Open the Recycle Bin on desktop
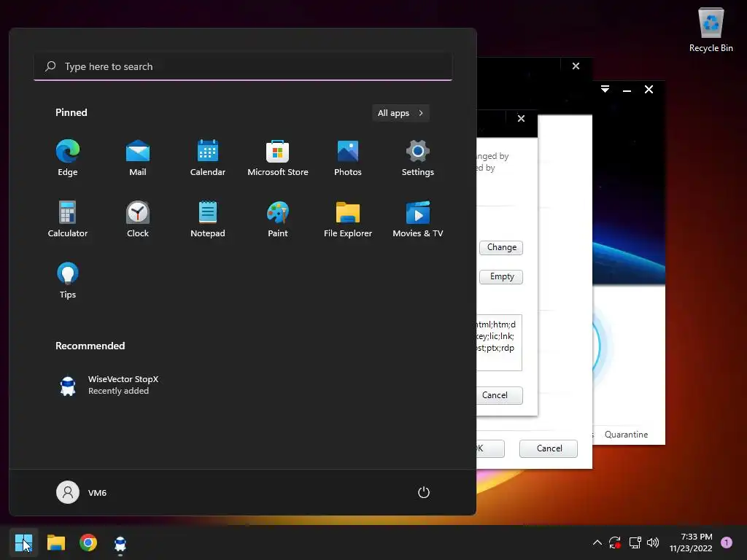This screenshot has height=560, width=747. (711, 29)
